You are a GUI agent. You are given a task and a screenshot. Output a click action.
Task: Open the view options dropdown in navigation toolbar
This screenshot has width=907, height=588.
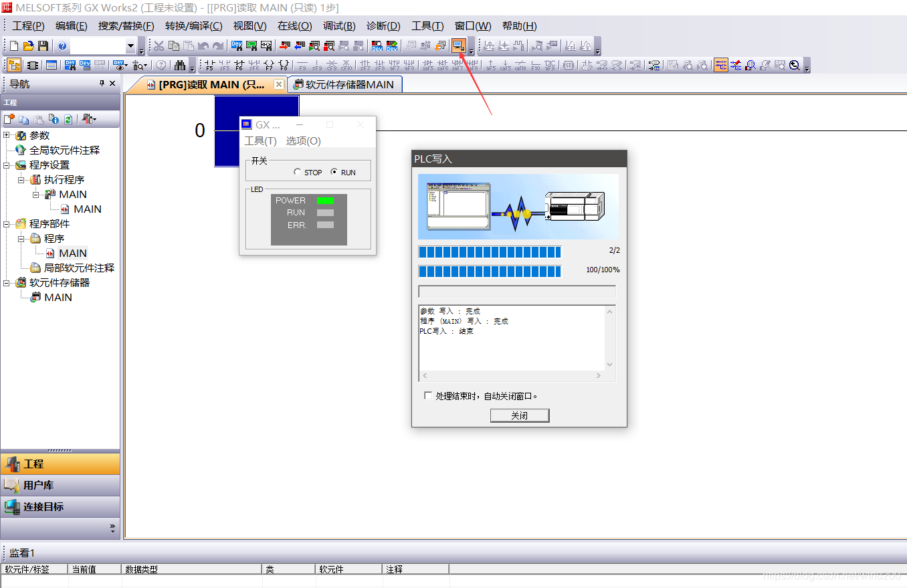[x=89, y=119]
